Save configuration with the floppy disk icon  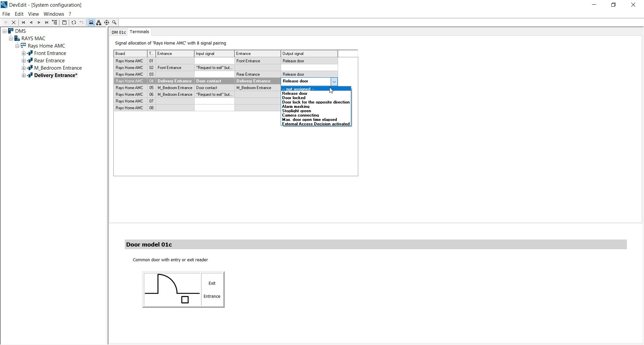(x=64, y=22)
